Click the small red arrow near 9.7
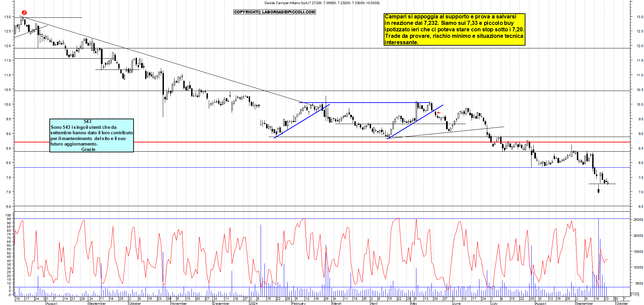644x305 pixels. tap(439, 113)
